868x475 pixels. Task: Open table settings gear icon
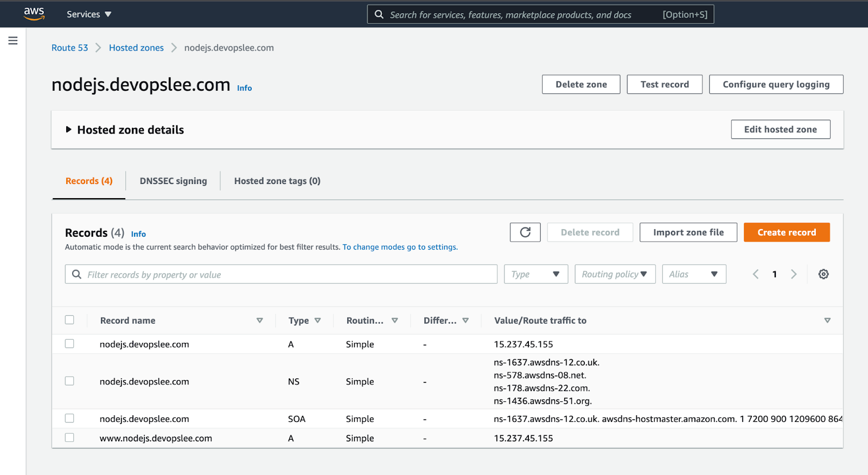[x=824, y=274]
